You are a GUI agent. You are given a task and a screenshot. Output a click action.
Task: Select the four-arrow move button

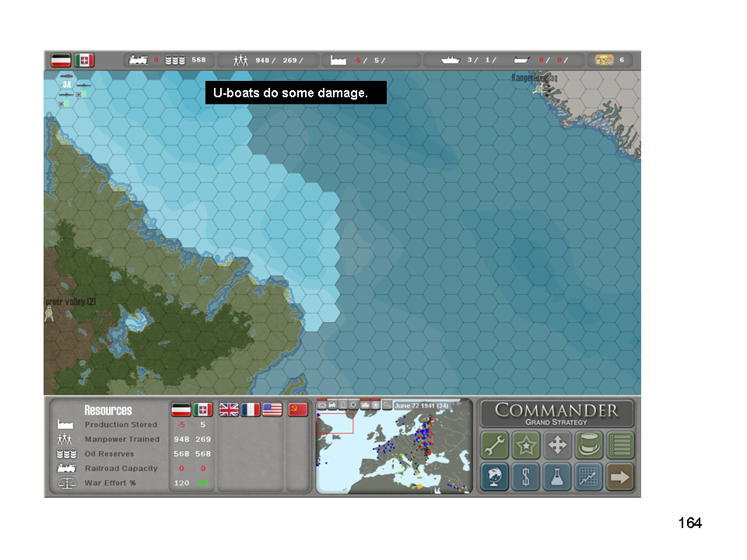tap(558, 446)
